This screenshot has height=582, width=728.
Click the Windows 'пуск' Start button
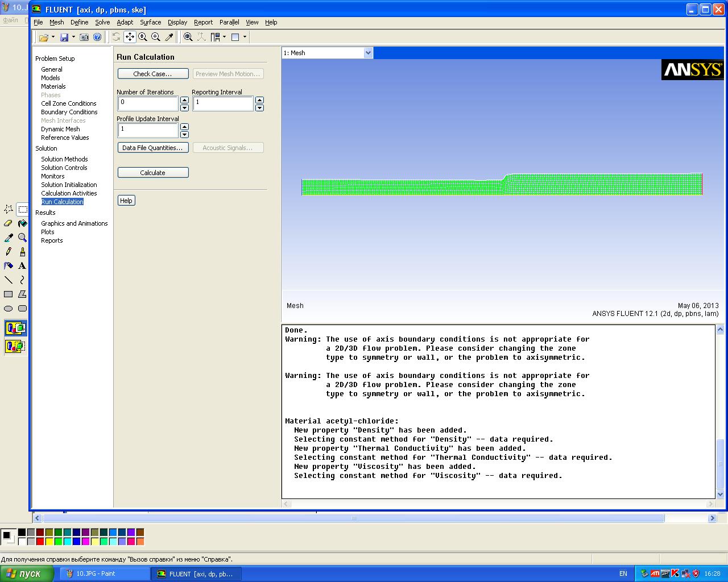coord(27,573)
